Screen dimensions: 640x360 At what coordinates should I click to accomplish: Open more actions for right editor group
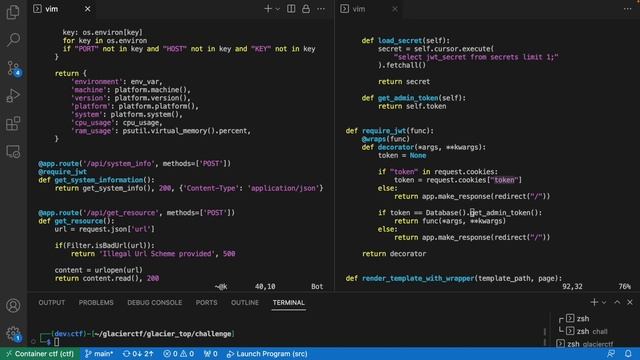(627, 9)
